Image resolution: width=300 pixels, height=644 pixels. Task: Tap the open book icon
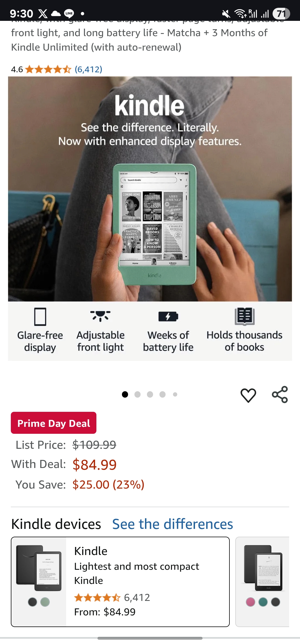[x=245, y=316]
